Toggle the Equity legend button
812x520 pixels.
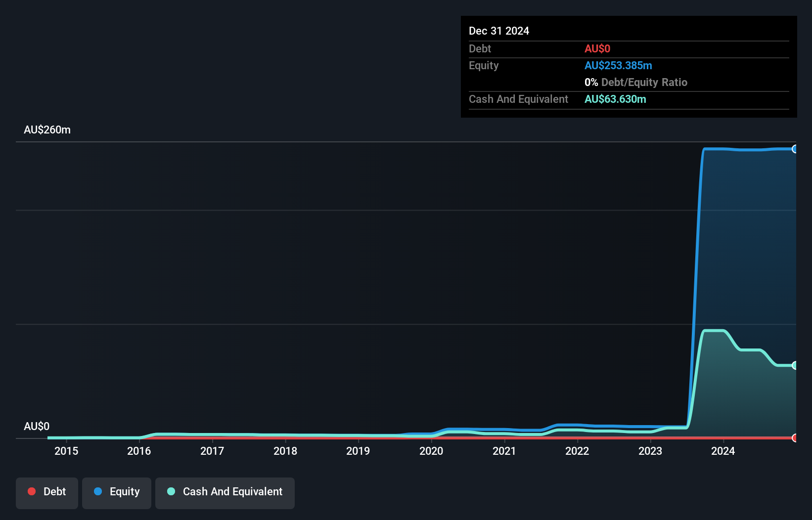[117, 493]
